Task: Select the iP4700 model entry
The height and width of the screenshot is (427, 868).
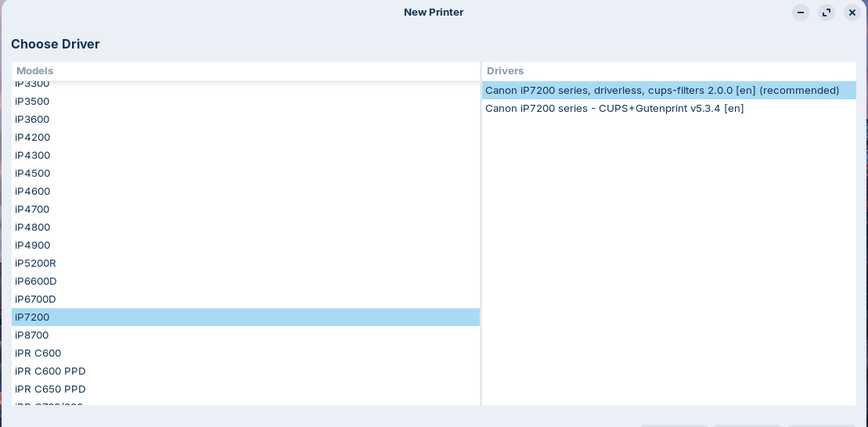Action: tap(32, 209)
